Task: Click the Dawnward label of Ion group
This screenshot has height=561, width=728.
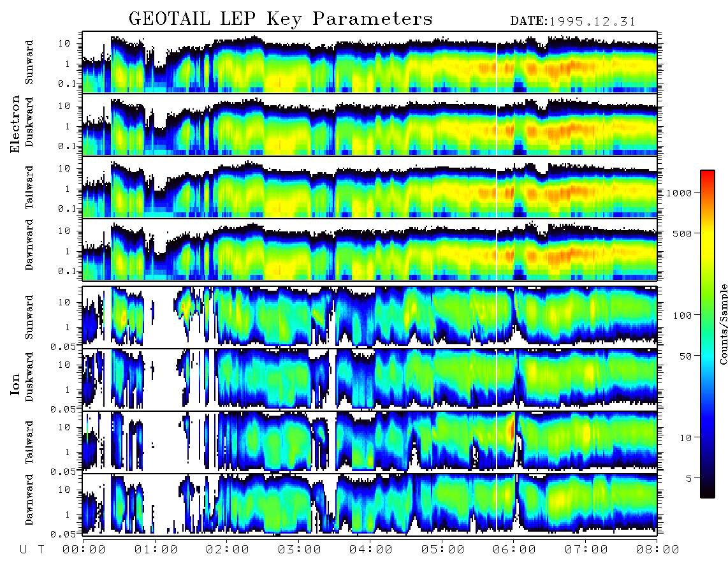Action: (x=29, y=500)
